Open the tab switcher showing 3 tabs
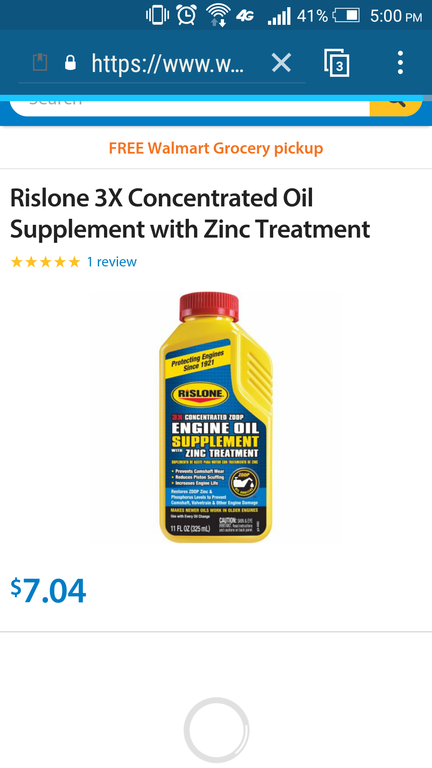 pos(336,63)
